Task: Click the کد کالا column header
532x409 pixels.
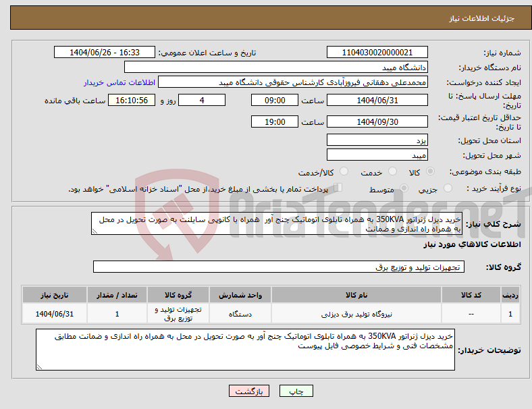Action: click(471, 295)
